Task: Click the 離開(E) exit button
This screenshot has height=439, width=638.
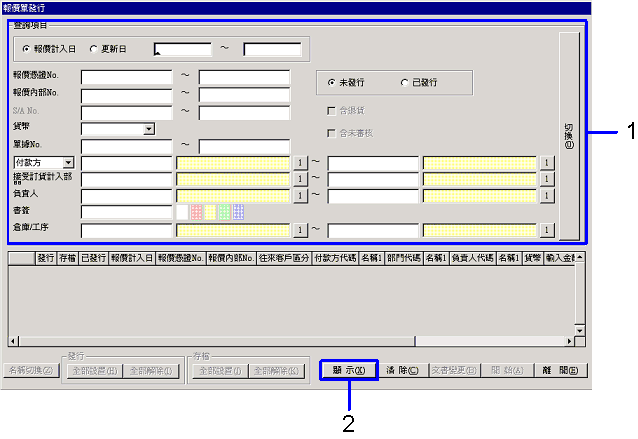Action: click(561, 370)
